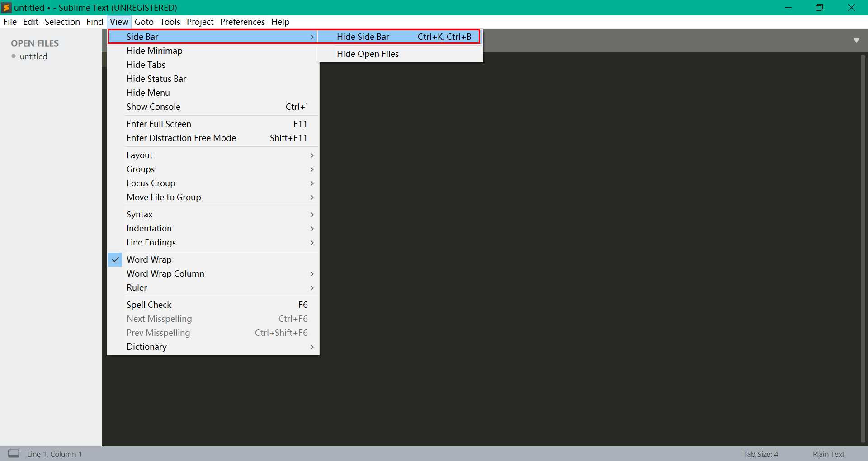This screenshot has height=461, width=868.
Task: Select the untitled file in Open Files
Action: pyautogui.click(x=33, y=56)
